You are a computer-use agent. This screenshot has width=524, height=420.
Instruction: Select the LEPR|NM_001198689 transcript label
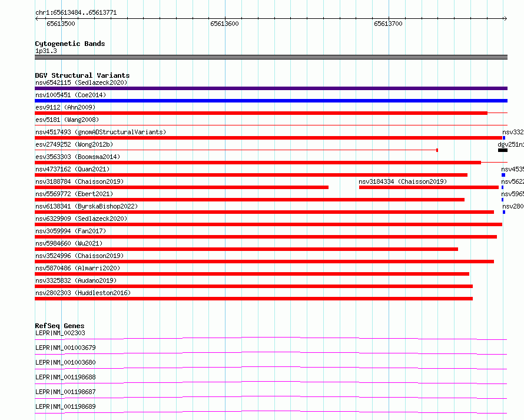(65, 406)
